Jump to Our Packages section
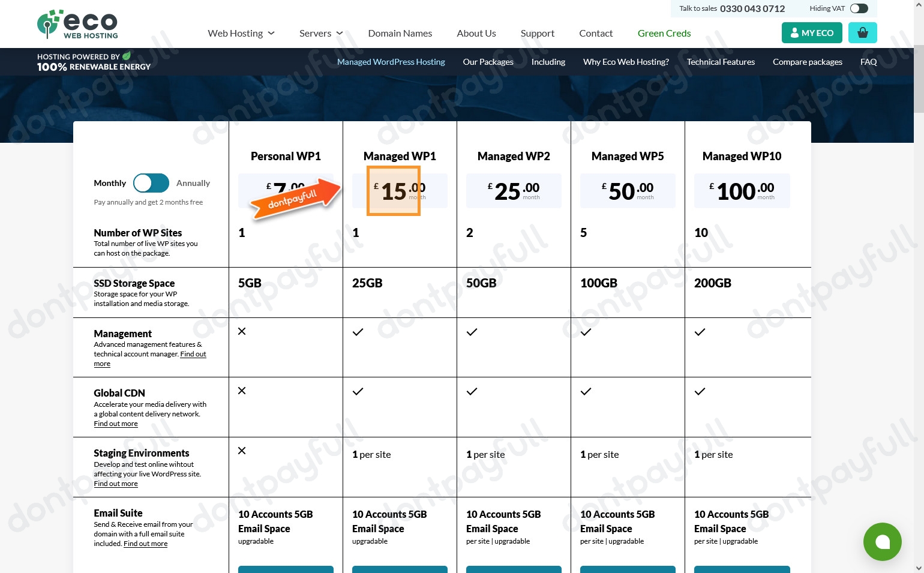This screenshot has width=924, height=573. tap(488, 62)
